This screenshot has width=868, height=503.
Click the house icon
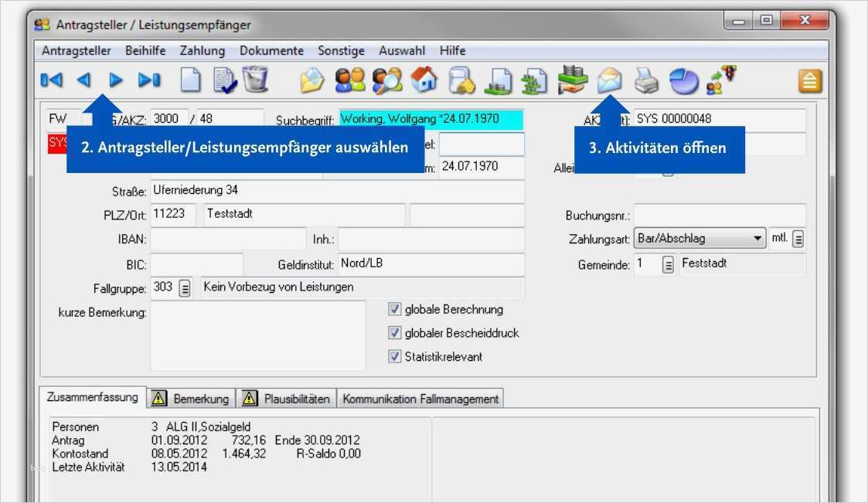(x=424, y=80)
